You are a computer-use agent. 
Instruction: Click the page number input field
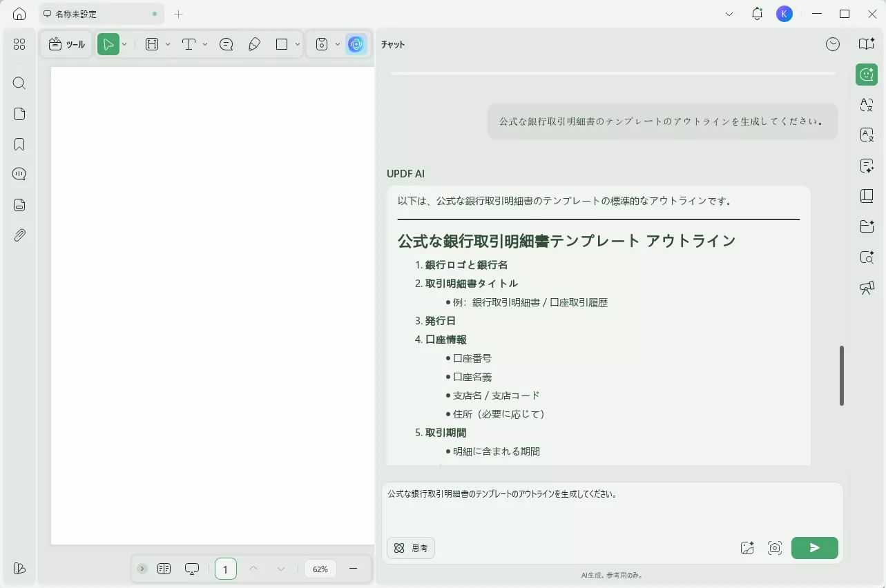(x=225, y=569)
